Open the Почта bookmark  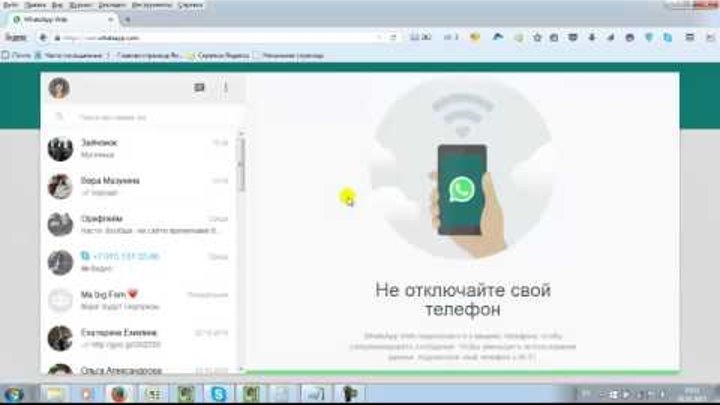pos(17,56)
